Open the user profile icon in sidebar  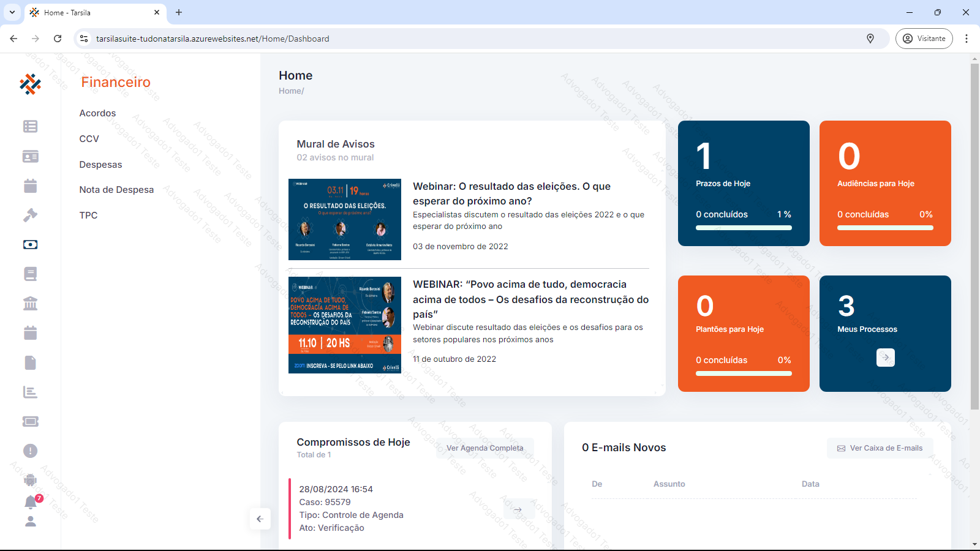coord(30,522)
